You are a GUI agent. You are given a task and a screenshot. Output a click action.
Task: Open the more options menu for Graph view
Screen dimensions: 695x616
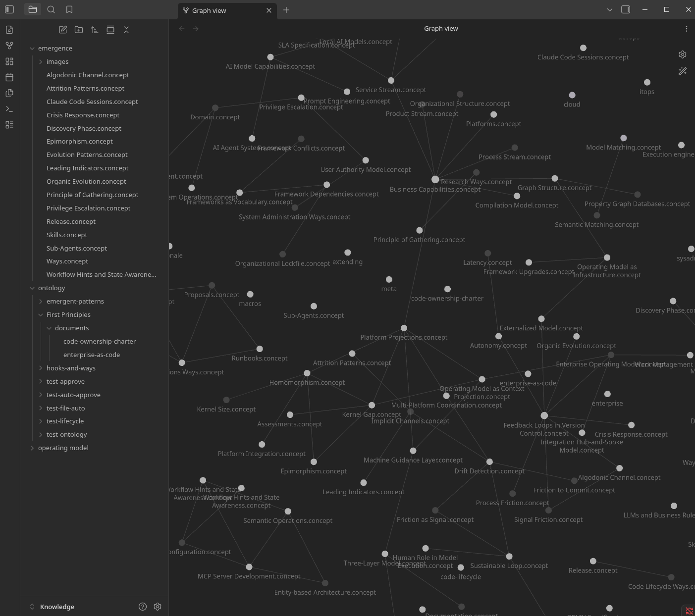point(687,28)
